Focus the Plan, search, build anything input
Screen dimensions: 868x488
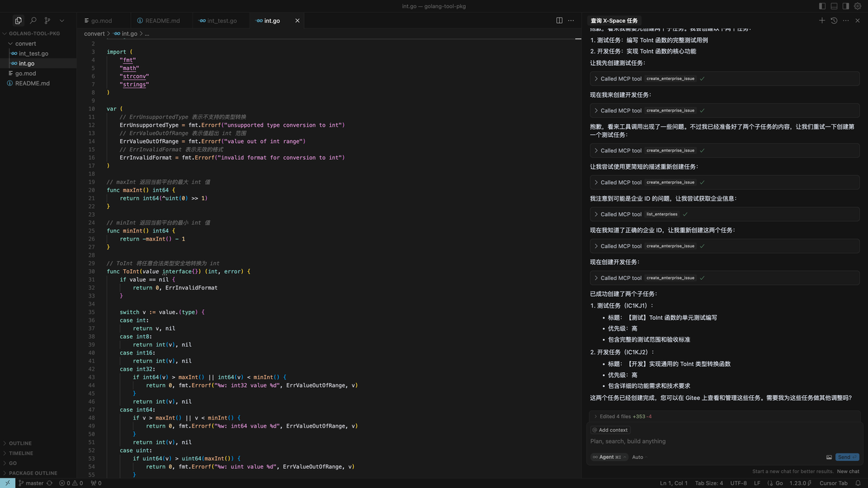click(x=724, y=441)
